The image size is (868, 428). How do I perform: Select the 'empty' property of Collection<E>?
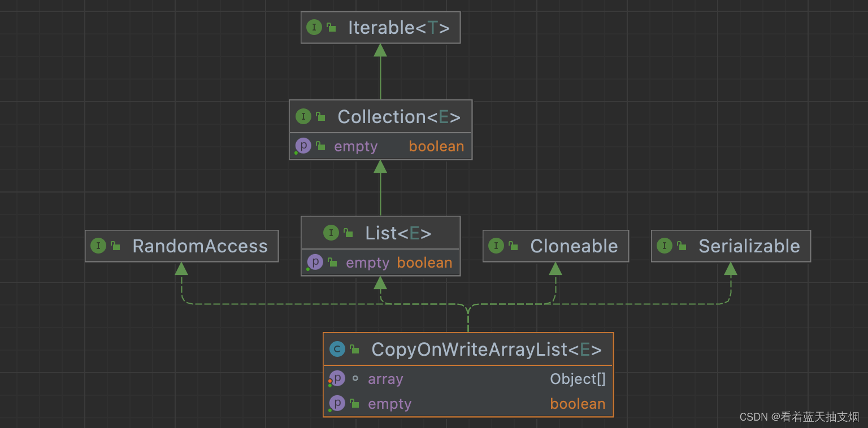click(x=355, y=146)
